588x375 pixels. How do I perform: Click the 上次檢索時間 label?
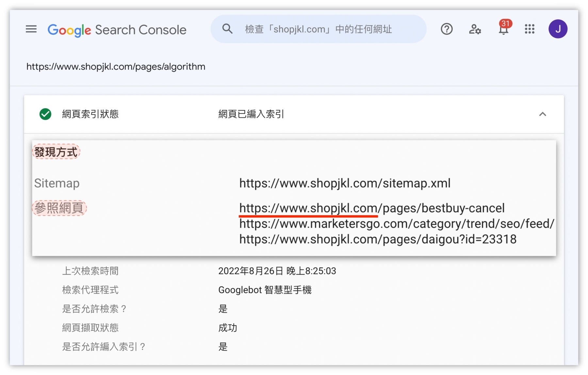(90, 271)
